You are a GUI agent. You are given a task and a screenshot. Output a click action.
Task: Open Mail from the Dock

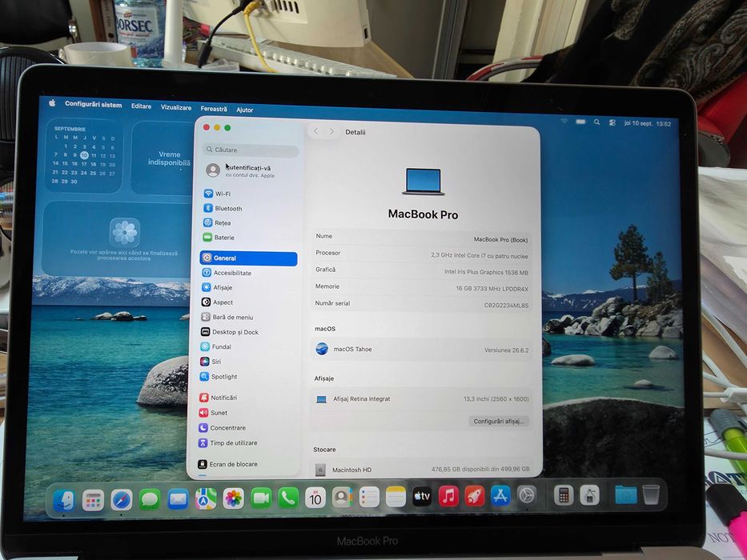[x=178, y=499]
